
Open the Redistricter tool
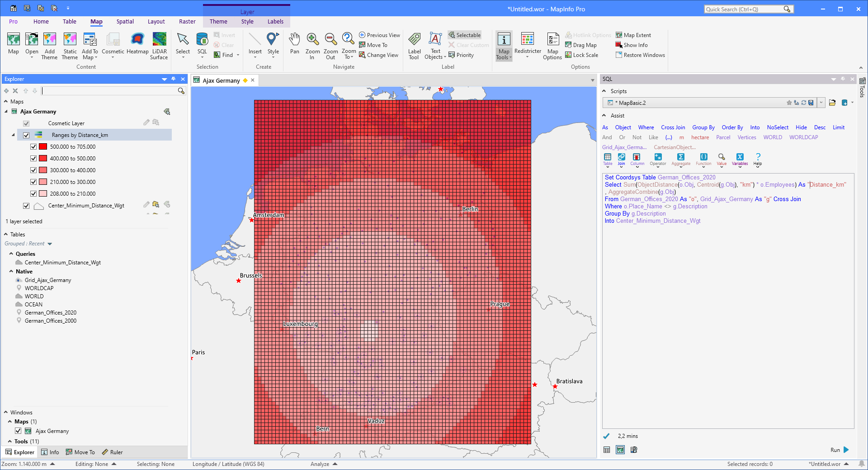pos(527,44)
